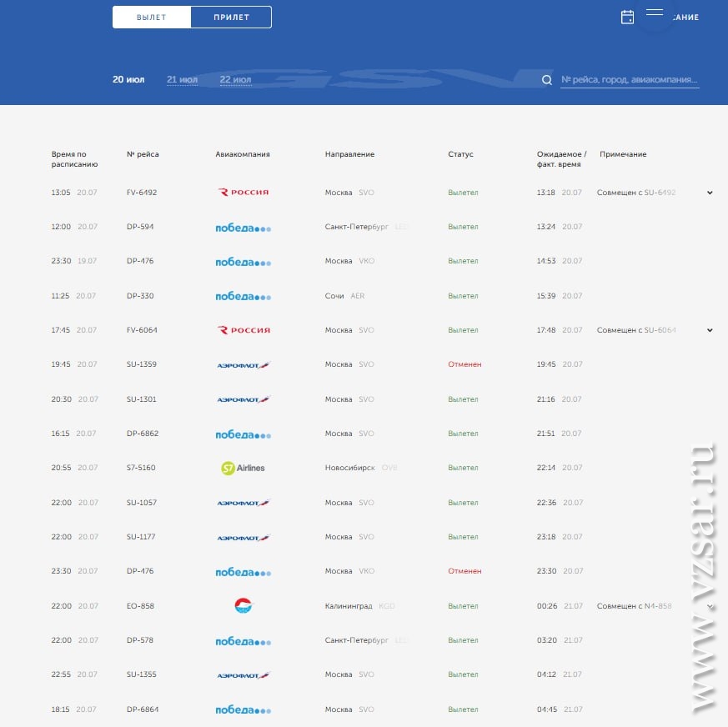The image size is (728, 727).
Task: Click Победа logo for flight DP-578
Action: coord(244,641)
